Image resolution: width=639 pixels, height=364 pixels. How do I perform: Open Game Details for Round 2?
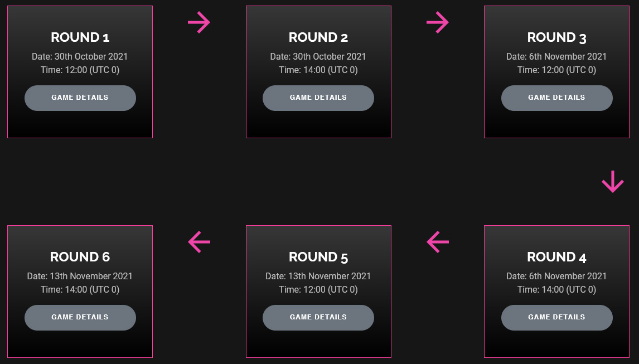pos(318,98)
